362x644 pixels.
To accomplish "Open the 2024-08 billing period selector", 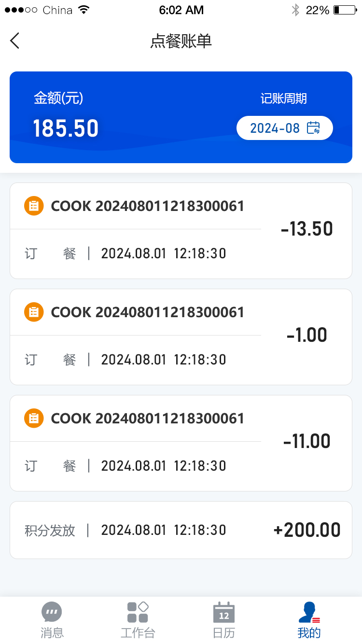I will [284, 128].
